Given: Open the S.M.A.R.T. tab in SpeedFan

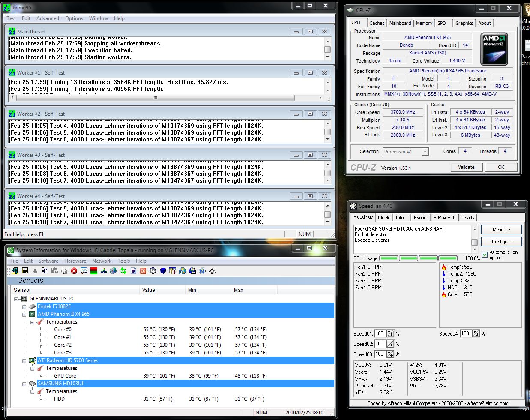Looking at the screenshot, I should click(x=445, y=218).
